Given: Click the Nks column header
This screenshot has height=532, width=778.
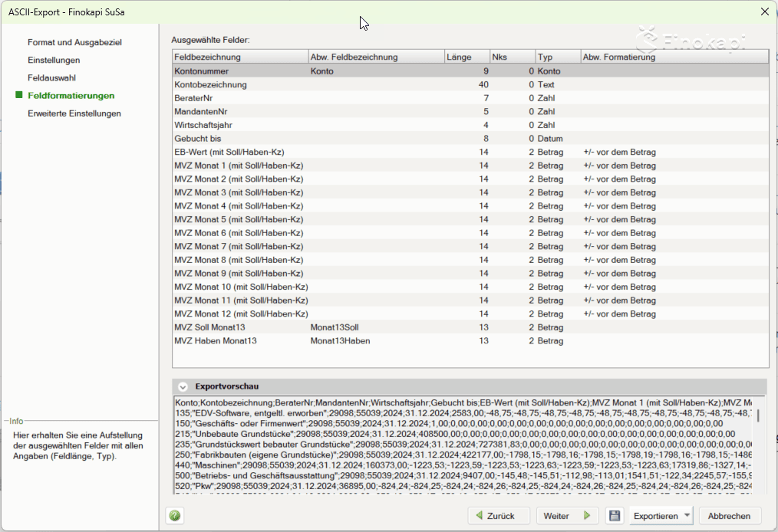Looking at the screenshot, I should tap(513, 57).
